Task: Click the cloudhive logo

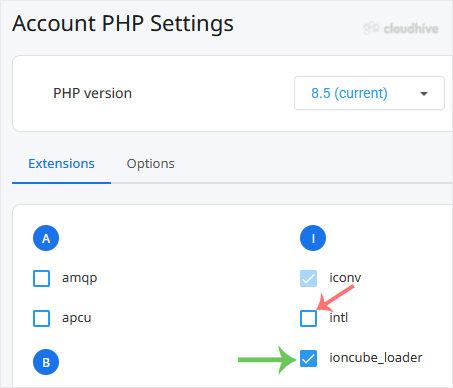Action: click(401, 28)
